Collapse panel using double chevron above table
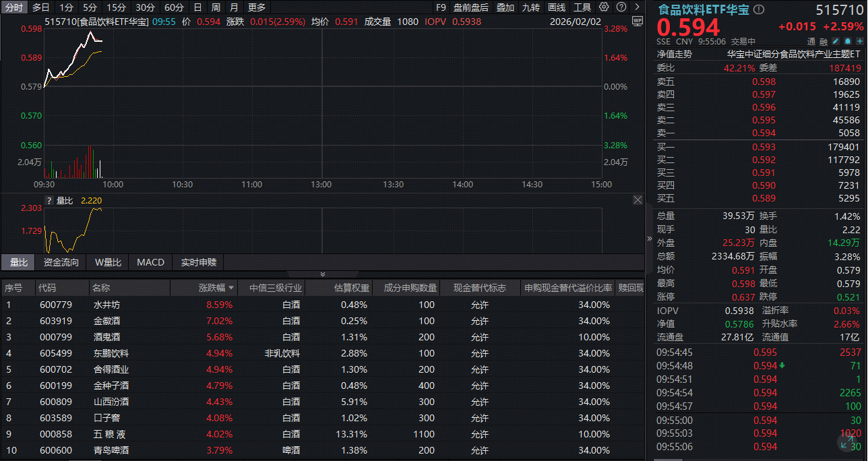868x461 pixels. pyautogui.click(x=322, y=274)
